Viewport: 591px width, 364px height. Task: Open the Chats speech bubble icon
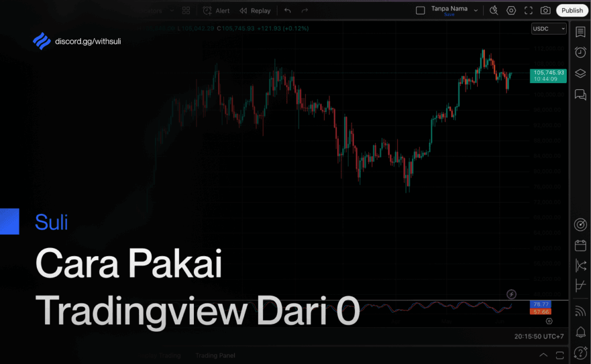[580, 95]
